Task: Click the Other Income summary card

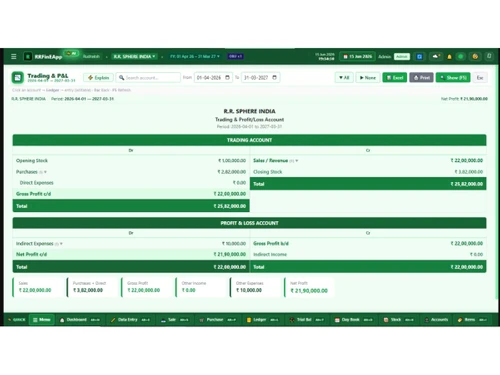Action: 201,287
